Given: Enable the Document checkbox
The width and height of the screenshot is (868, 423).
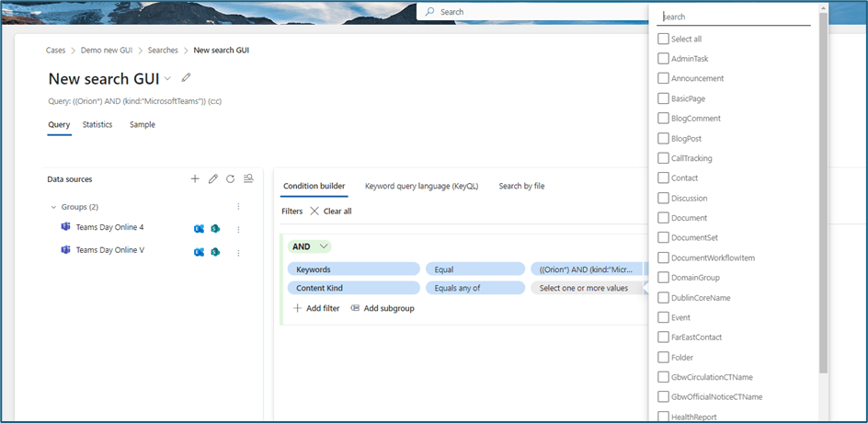Looking at the screenshot, I should click(663, 218).
